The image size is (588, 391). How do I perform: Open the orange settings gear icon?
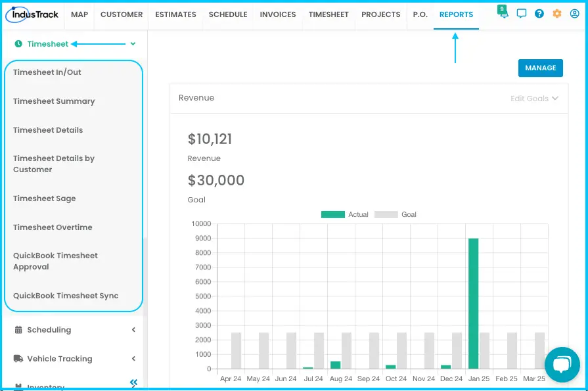[557, 14]
